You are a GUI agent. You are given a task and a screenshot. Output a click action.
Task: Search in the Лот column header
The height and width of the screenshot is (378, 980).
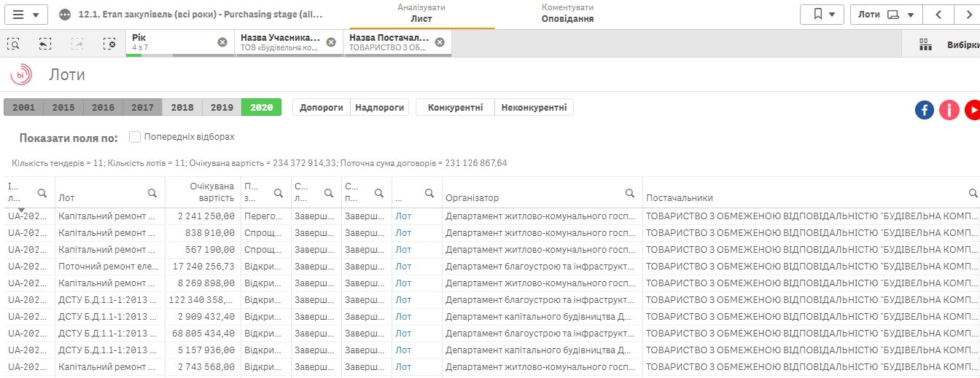coord(152,193)
